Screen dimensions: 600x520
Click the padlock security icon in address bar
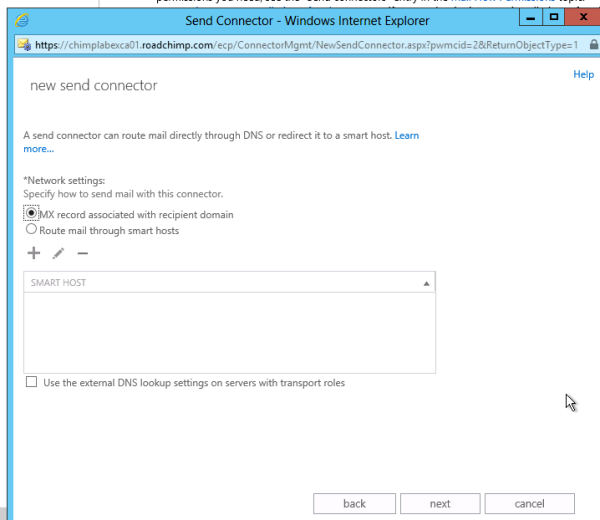click(x=593, y=44)
